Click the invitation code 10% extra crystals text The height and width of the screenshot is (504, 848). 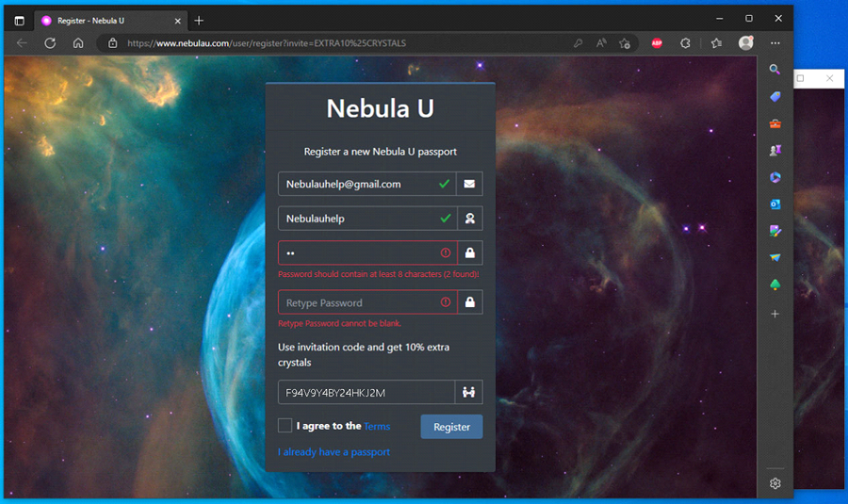[x=364, y=355]
